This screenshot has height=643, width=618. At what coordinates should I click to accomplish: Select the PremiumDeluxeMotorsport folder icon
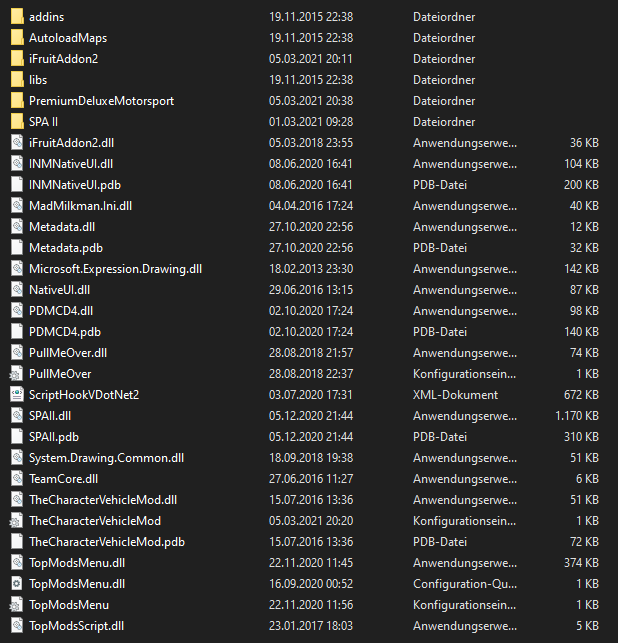point(17,101)
